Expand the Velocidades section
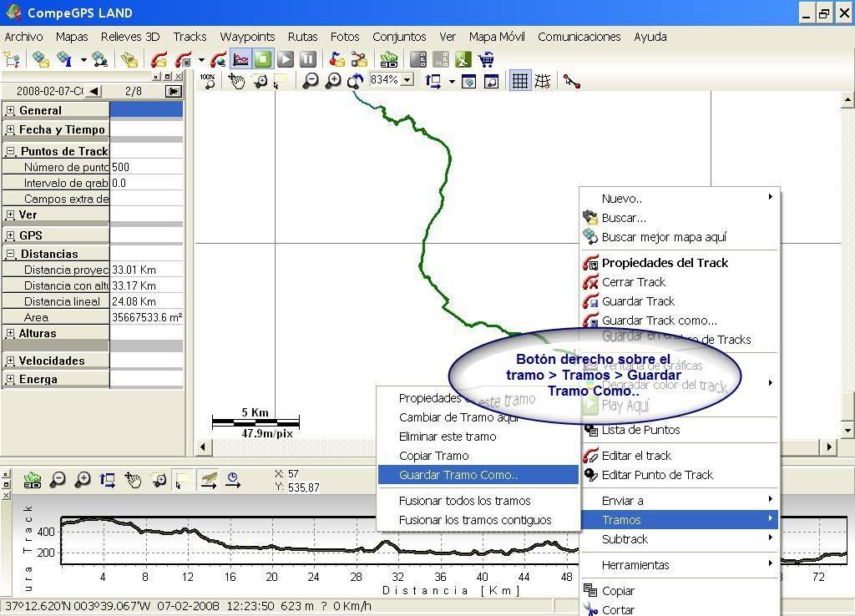 click(10, 361)
